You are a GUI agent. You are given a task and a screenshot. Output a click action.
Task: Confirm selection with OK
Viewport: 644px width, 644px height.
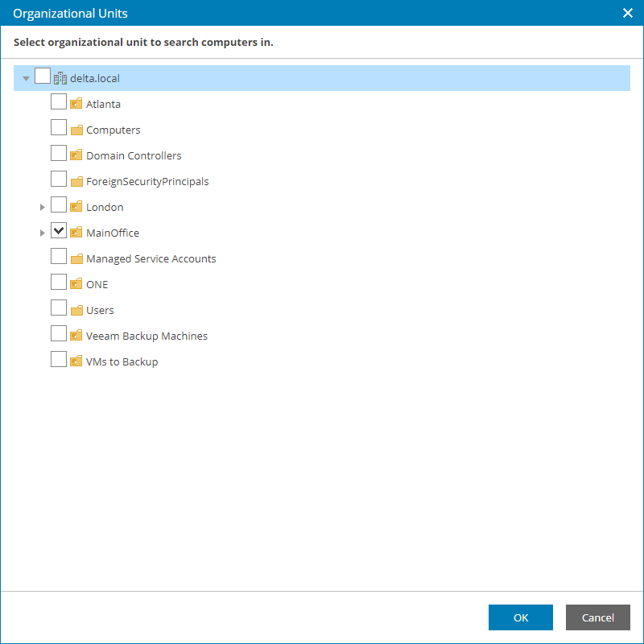click(x=521, y=617)
